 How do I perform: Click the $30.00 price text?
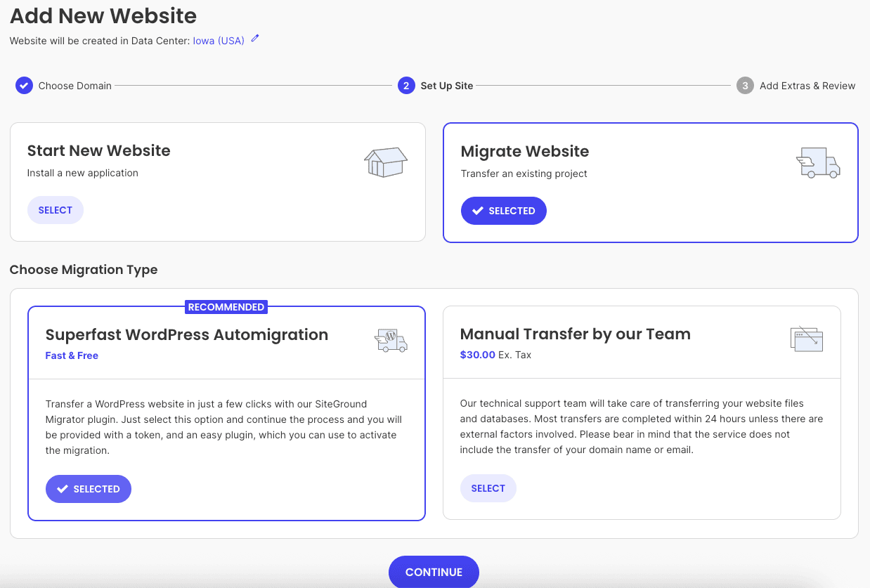point(478,355)
